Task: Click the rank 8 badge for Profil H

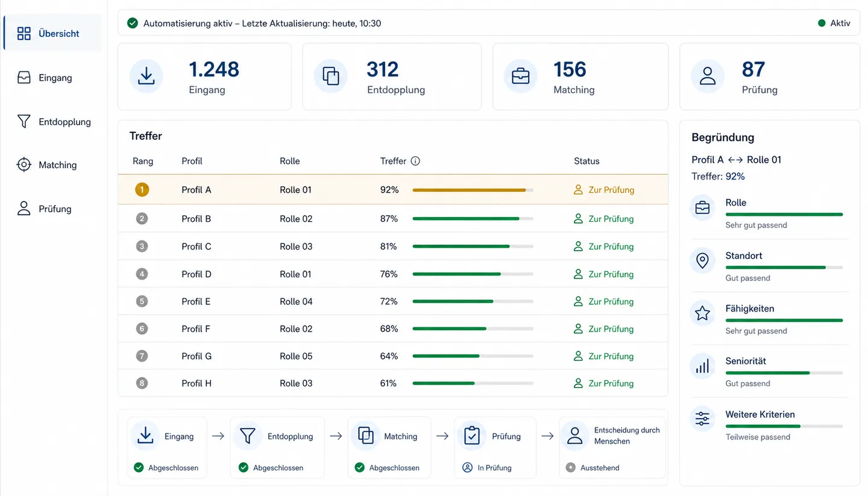Action: 142,383
